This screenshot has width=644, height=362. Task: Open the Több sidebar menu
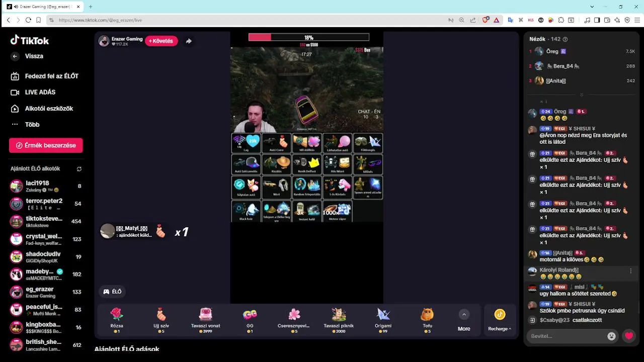pos(25,125)
